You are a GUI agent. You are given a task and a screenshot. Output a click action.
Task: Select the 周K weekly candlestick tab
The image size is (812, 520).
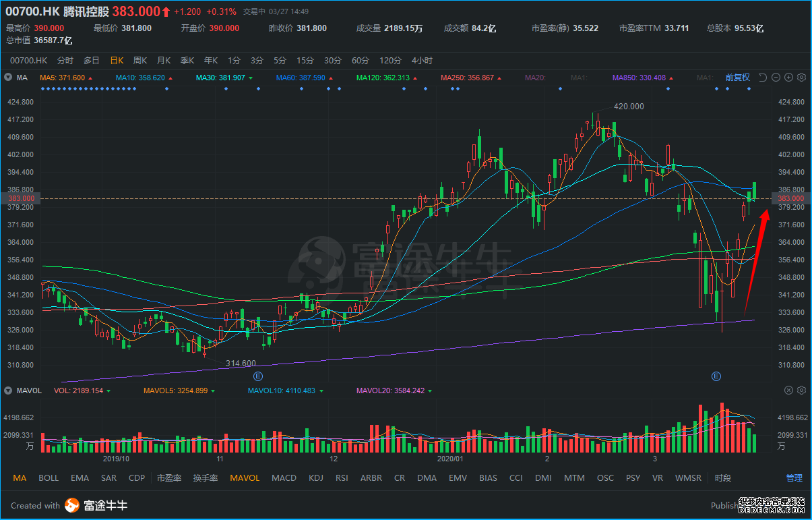[140, 60]
